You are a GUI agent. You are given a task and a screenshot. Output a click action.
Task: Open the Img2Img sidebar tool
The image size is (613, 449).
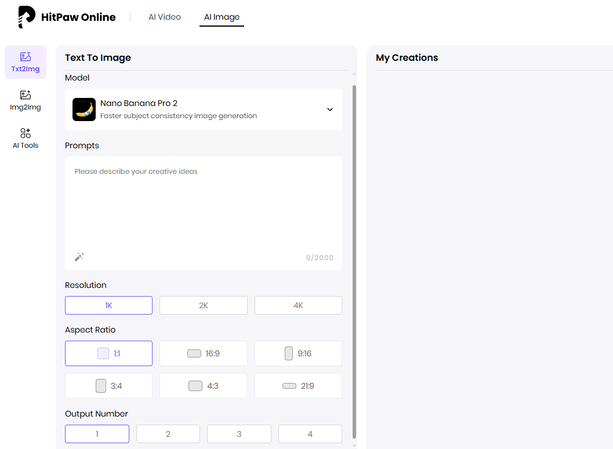pos(25,100)
